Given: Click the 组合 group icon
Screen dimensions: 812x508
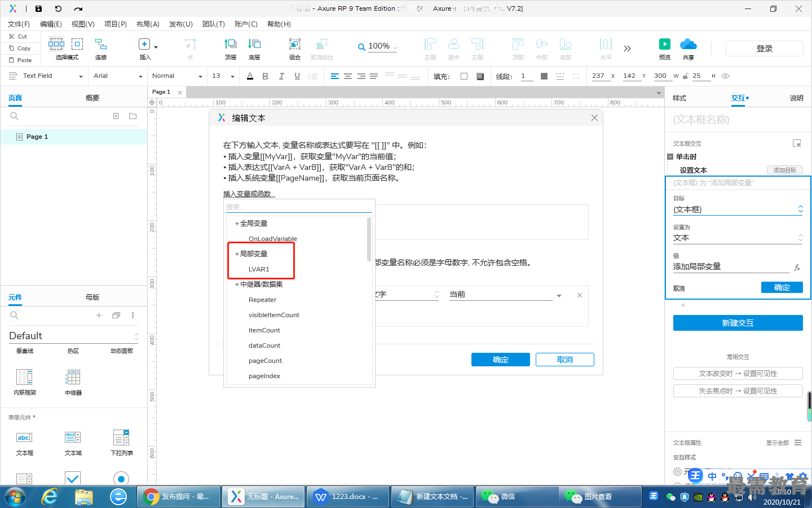Looking at the screenshot, I should (294, 44).
